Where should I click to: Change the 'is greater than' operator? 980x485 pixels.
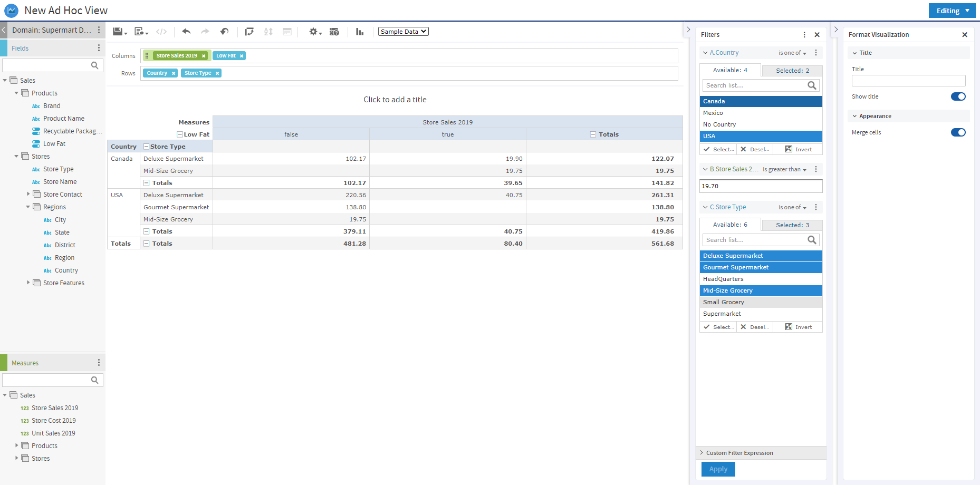pyautogui.click(x=784, y=169)
